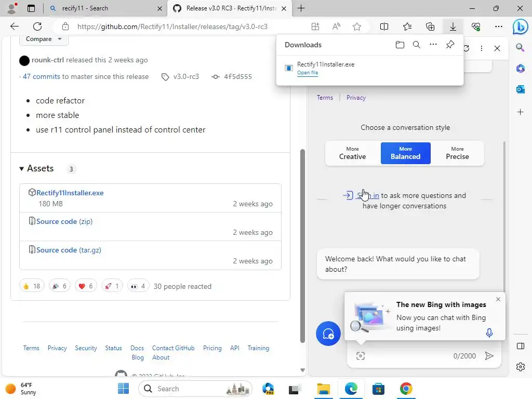Download Source code (tar.gz)
This screenshot has height=399, width=532.
(69, 250)
